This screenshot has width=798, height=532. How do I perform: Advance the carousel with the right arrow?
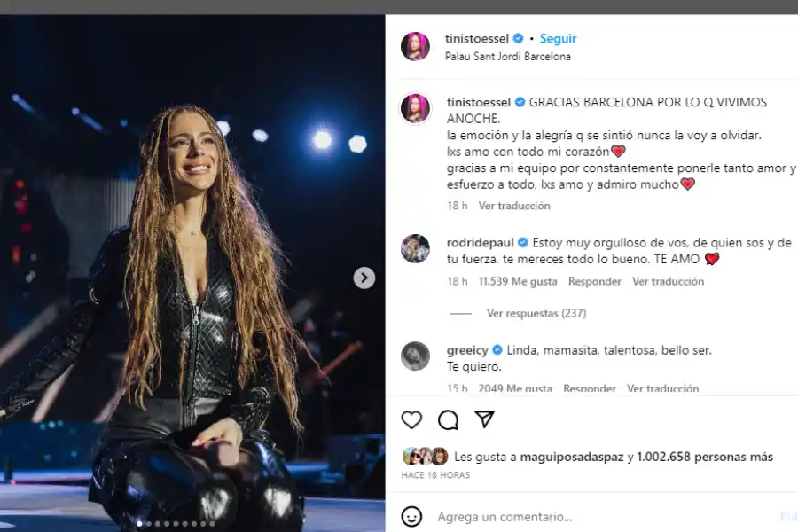coord(364,278)
